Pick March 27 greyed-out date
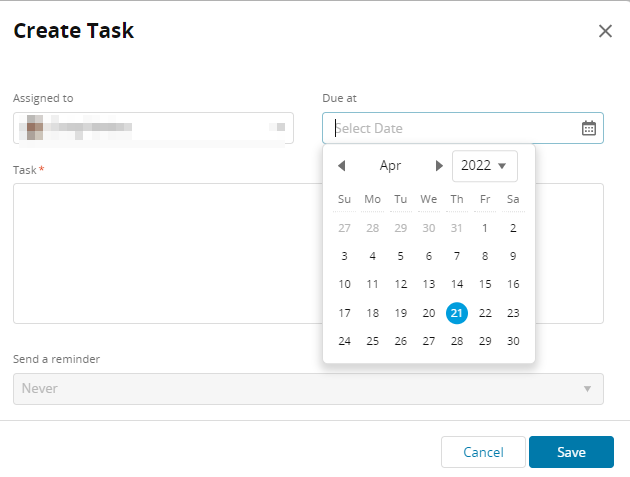This screenshot has height=477, width=630. point(345,228)
